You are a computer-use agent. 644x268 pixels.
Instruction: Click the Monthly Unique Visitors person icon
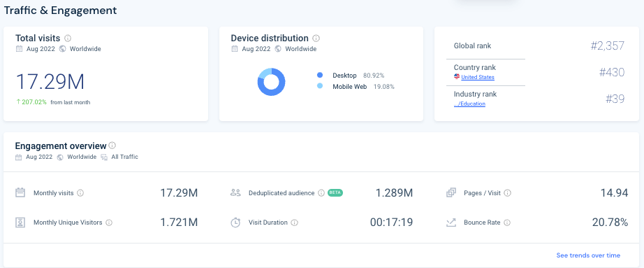[20, 223]
